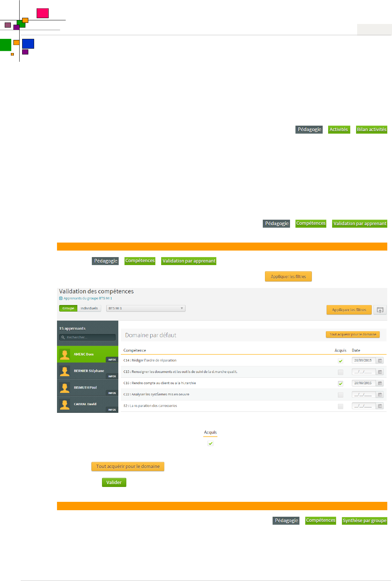
Task: Click the C16 date field 28/09/2015
Action: (x=364, y=383)
